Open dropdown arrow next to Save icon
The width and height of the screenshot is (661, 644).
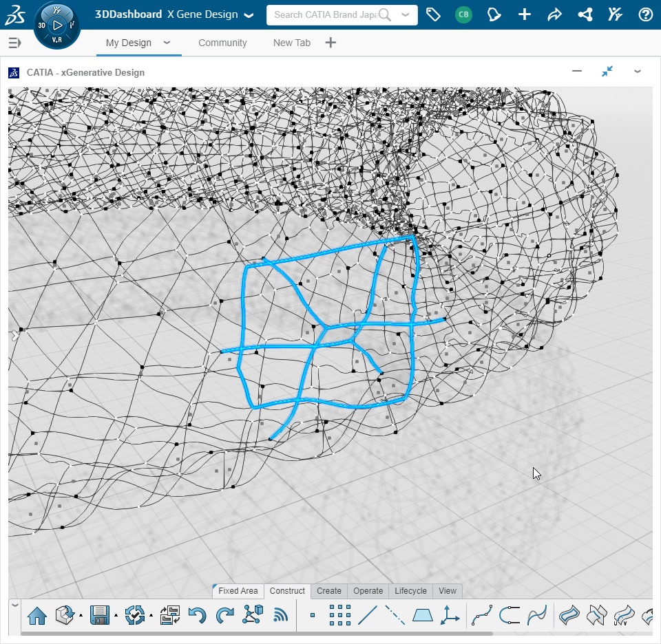[116, 616]
